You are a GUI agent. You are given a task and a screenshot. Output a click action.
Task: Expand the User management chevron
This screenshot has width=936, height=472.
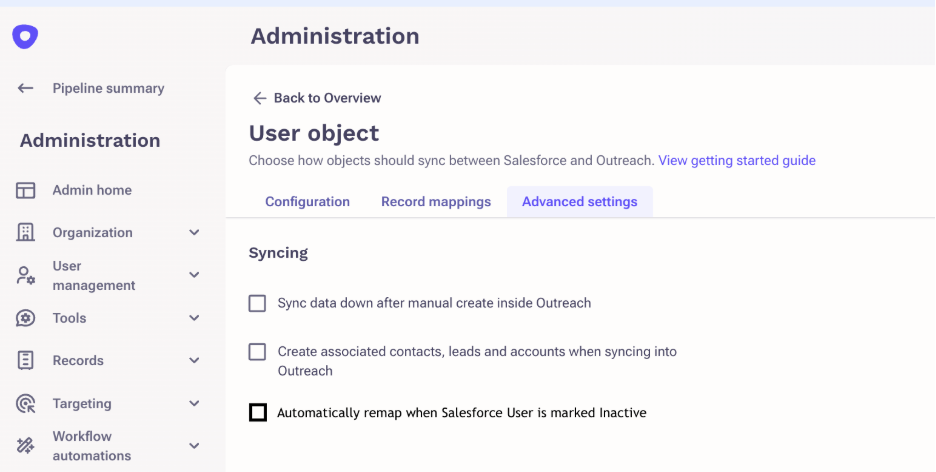point(194,275)
